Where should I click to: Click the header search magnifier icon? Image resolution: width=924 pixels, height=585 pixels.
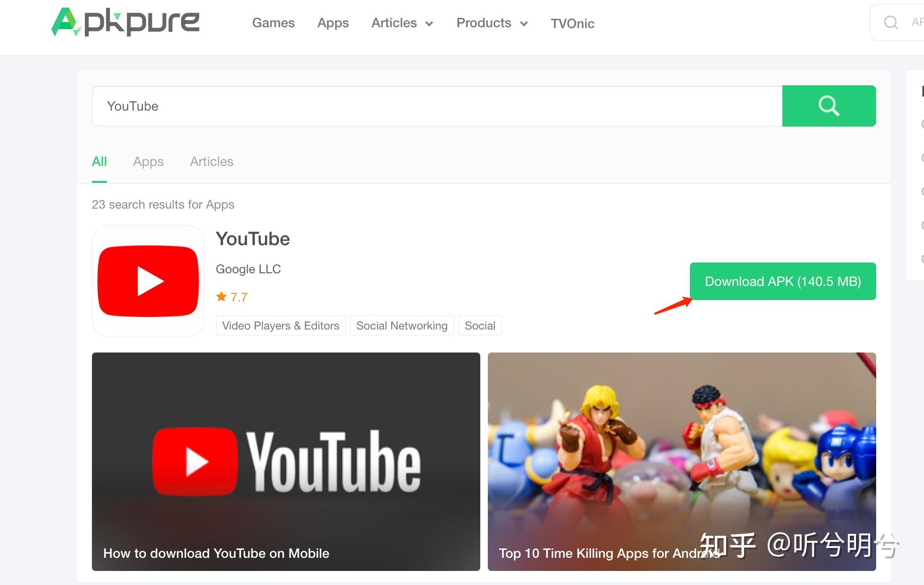(890, 22)
